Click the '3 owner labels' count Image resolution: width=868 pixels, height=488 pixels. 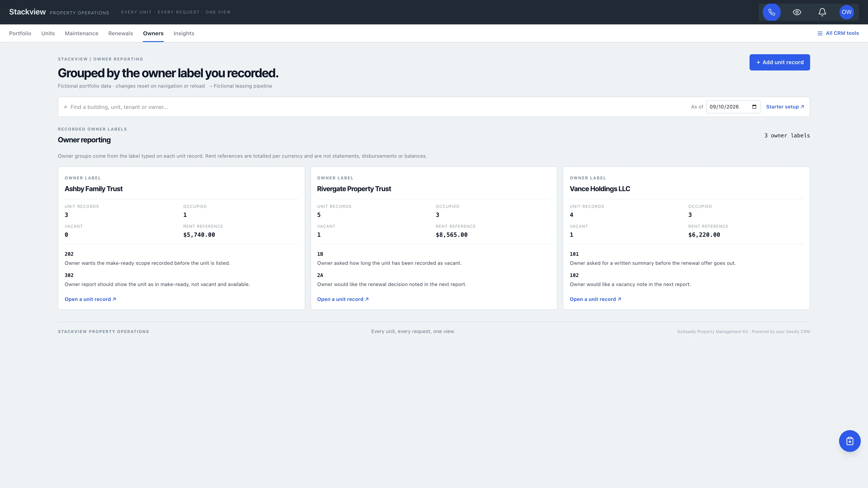pos(787,135)
